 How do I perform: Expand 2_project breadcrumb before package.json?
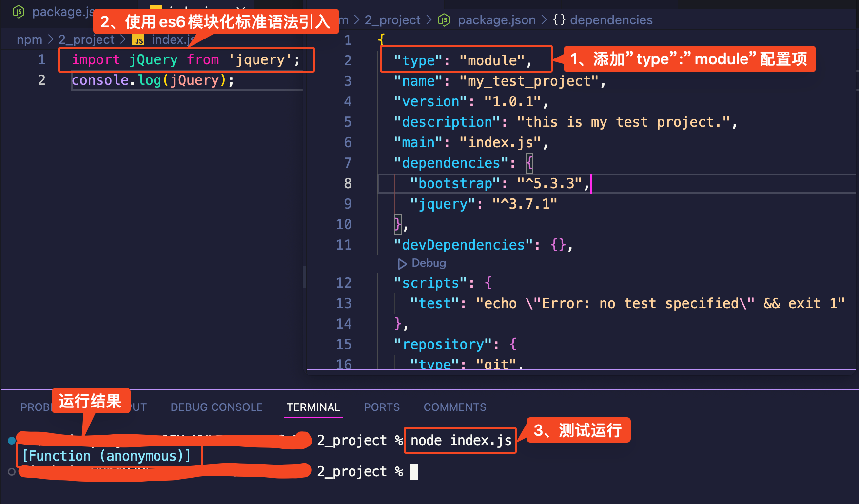392,20
